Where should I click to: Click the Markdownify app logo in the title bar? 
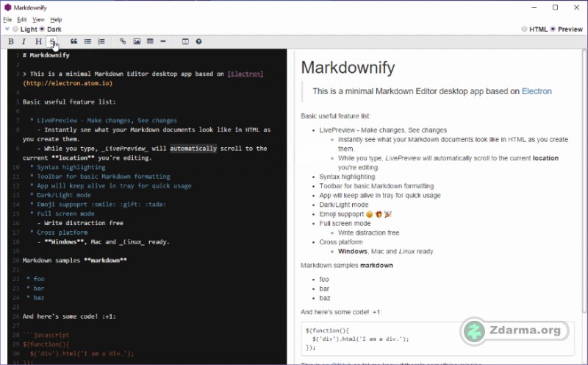[x=7, y=7]
